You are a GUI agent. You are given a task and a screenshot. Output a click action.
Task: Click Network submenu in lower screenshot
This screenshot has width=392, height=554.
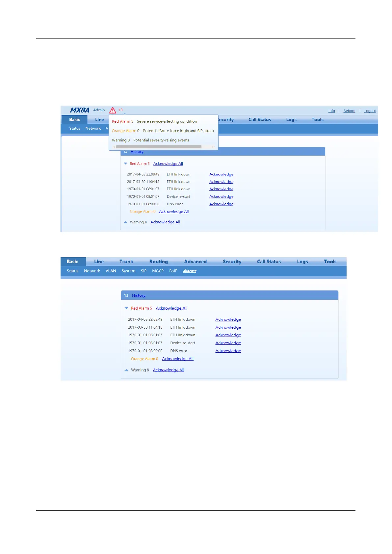(92, 271)
